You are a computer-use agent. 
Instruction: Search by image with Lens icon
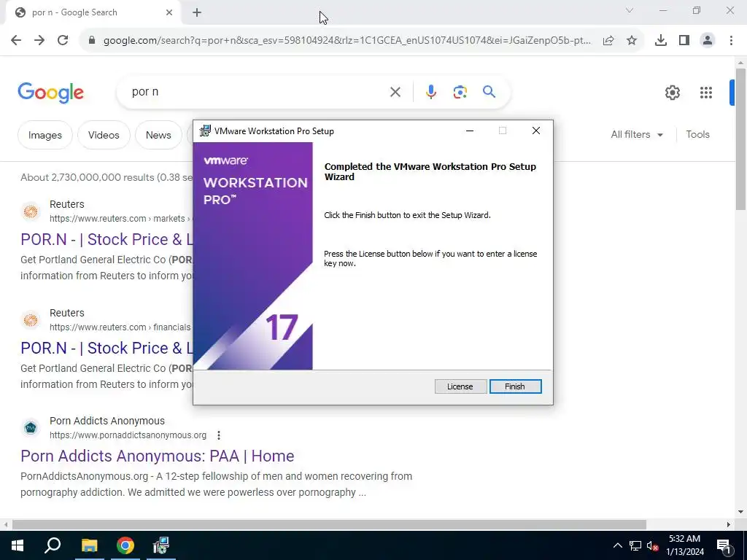coord(460,92)
